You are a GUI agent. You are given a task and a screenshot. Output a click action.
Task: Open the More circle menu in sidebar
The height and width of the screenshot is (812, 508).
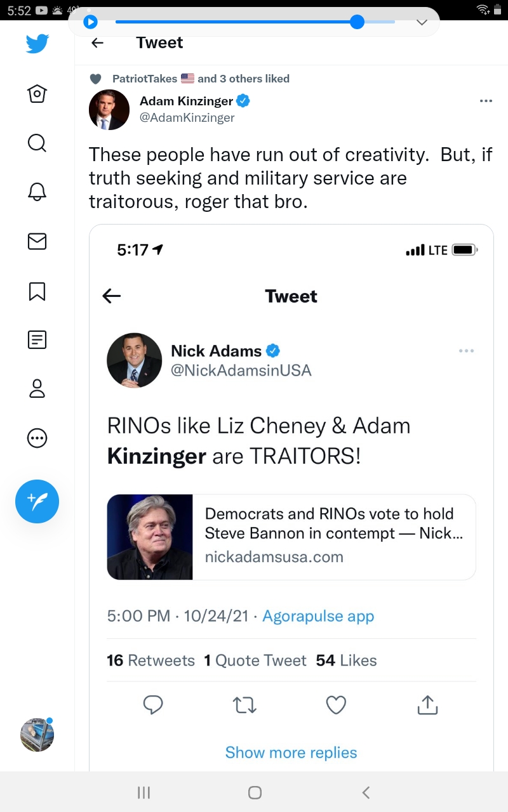click(37, 438)
